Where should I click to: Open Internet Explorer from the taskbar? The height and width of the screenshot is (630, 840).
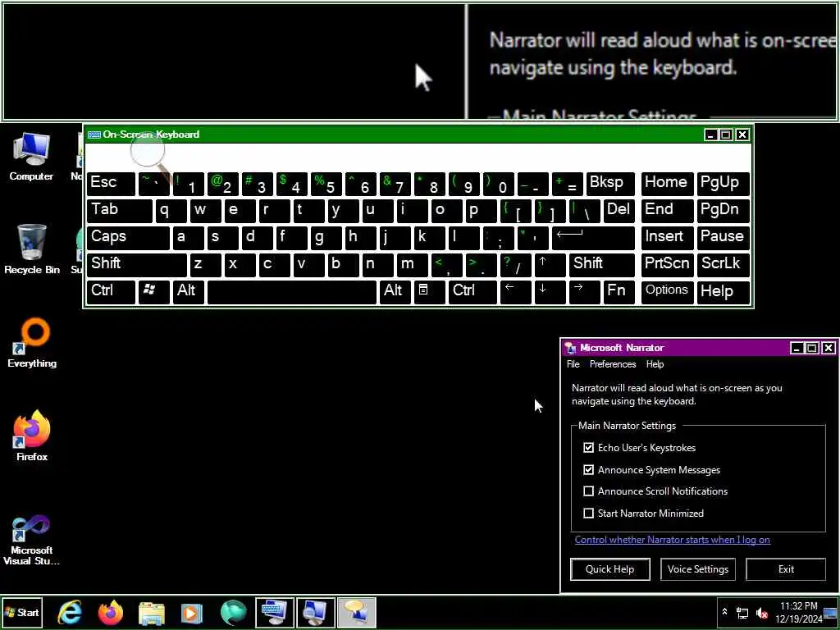(x=70, y=613)
